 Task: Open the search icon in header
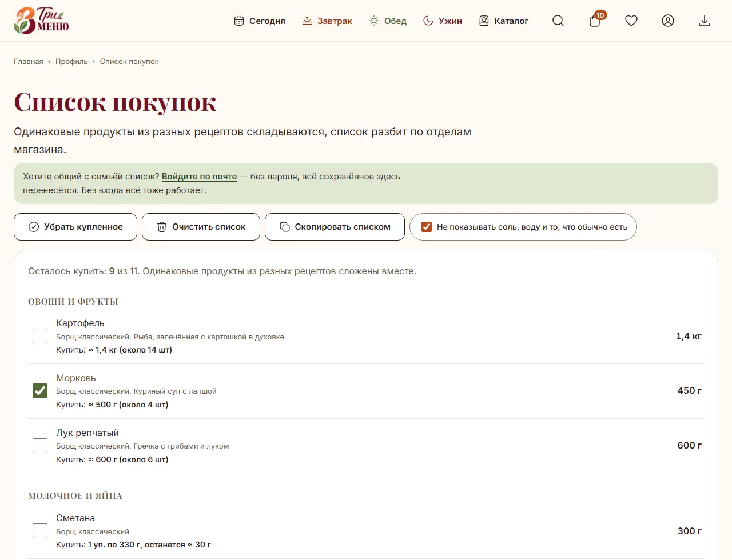(558, 21)
